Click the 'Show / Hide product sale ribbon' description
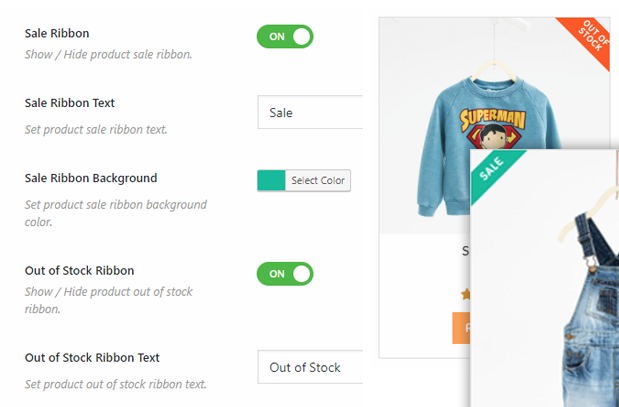The height and width of the screenshot is (407, 619). click(x=108, y=54)
